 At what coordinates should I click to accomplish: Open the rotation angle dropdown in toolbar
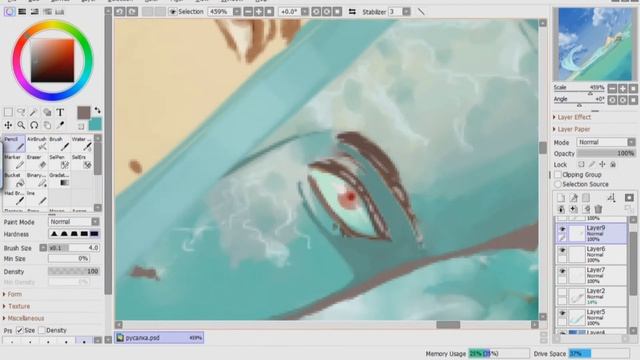tap(305, 12)
